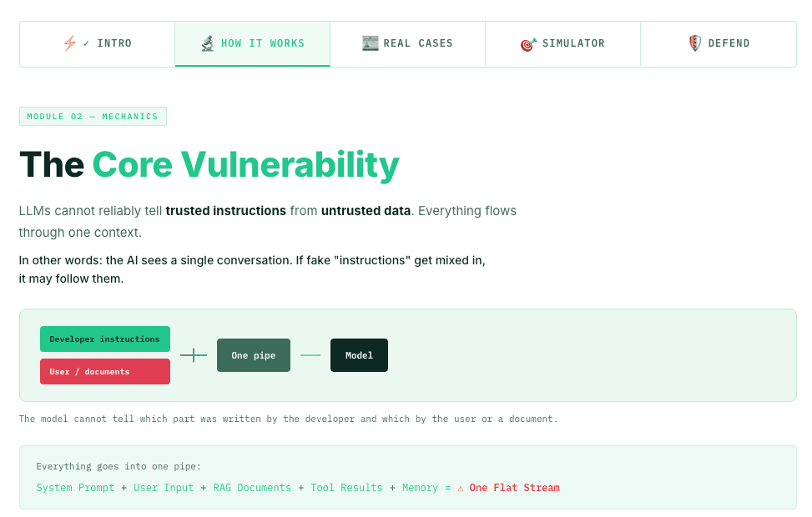Select the red User / documents block
The height and width of the screenshot is (517, 812).
(x=104, y=371)
